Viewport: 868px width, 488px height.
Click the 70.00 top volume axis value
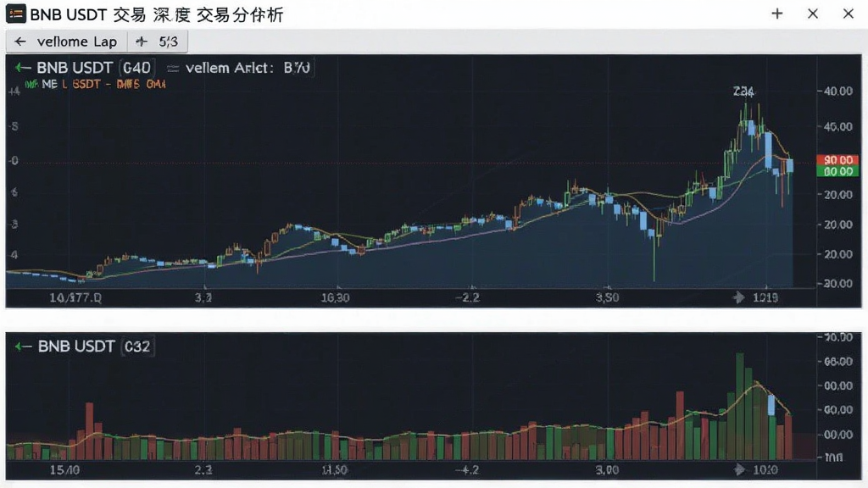click(x=837, y=337)
